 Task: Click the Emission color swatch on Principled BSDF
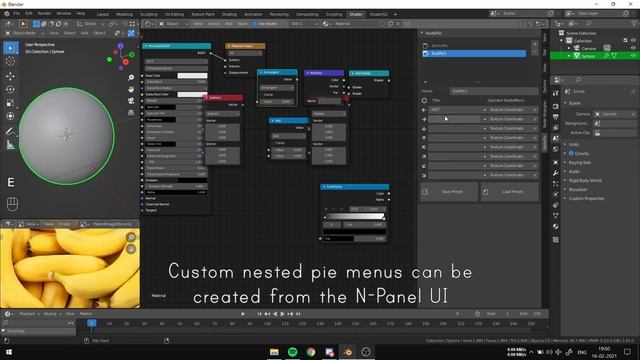pyautogui.click(x=192, y=180)
